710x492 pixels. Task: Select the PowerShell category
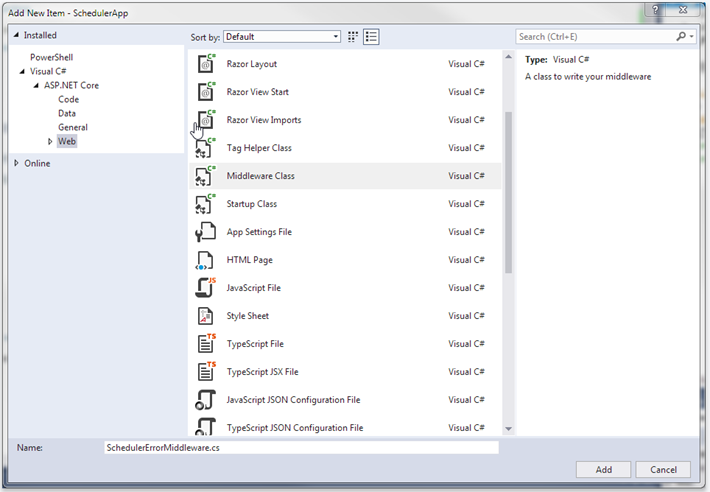tap(51, 58)
